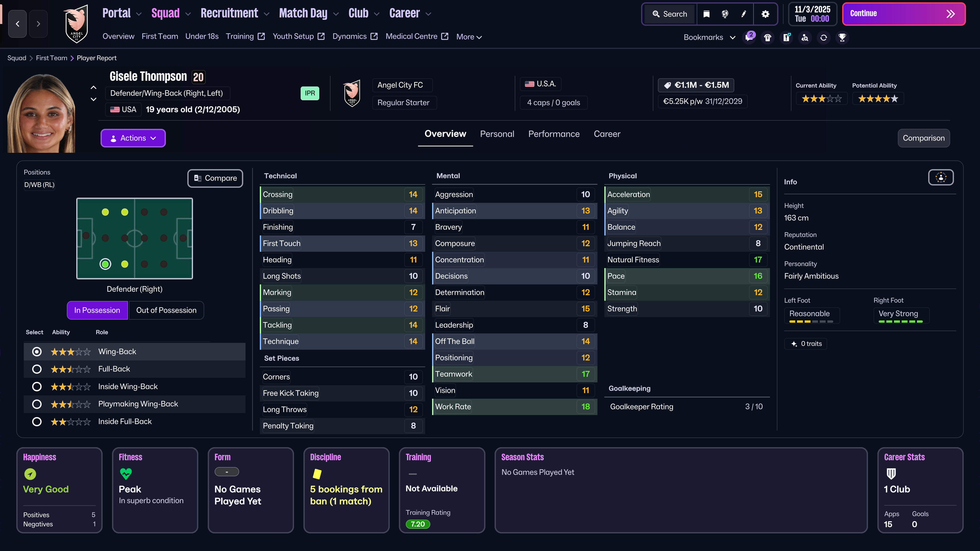Viewport: 980px width, 551px height.
Task: Open the globe world icon
Action: tap(725, 14)
